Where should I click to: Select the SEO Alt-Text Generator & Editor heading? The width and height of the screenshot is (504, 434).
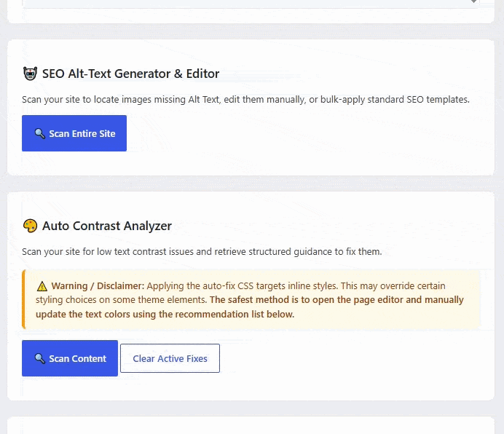pos(131,74)
